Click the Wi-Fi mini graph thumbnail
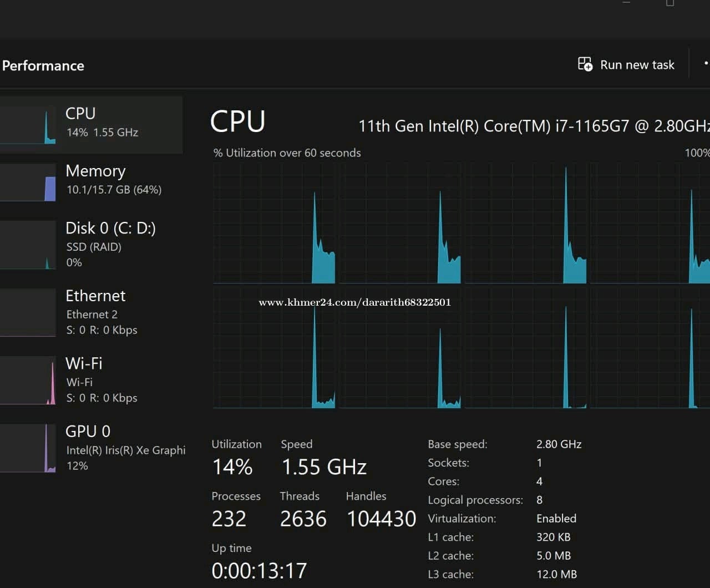The image size is (710, 588). 28,381
